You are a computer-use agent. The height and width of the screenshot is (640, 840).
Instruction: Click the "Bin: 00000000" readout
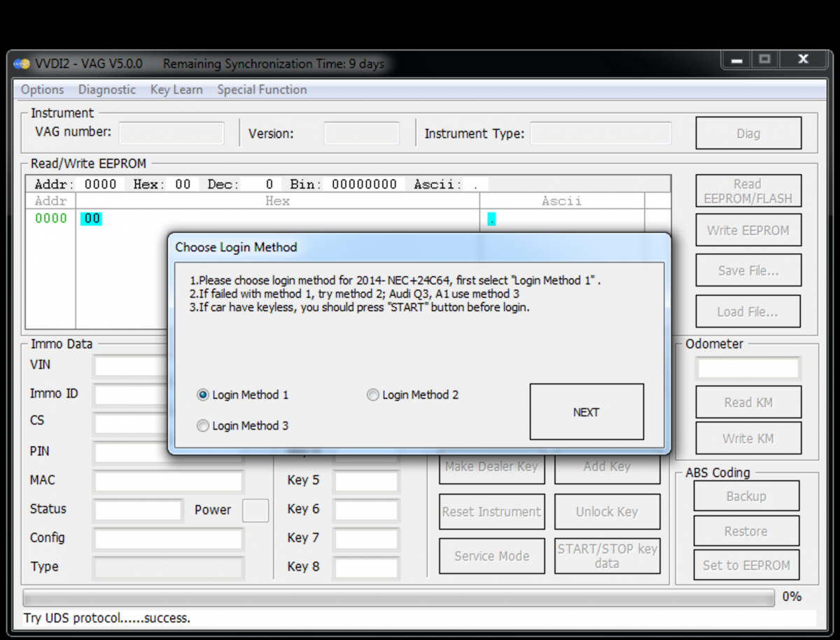(343, 185)
